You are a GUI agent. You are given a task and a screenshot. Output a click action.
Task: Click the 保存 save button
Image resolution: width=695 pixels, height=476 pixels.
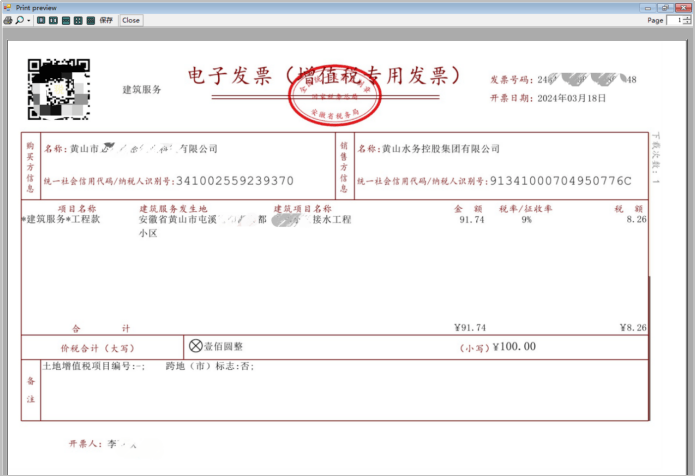[x=106, y=20]
